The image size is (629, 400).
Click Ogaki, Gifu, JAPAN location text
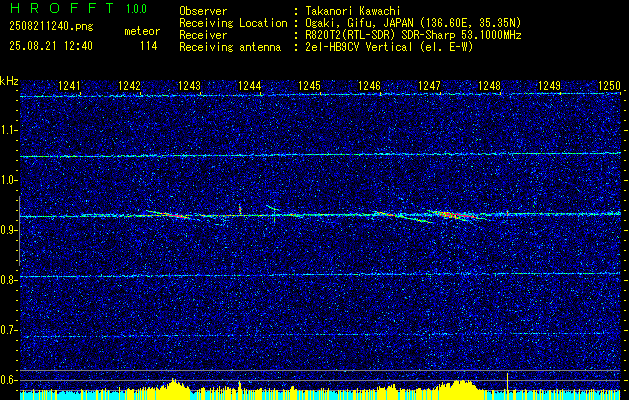click(x=413, y=23)
